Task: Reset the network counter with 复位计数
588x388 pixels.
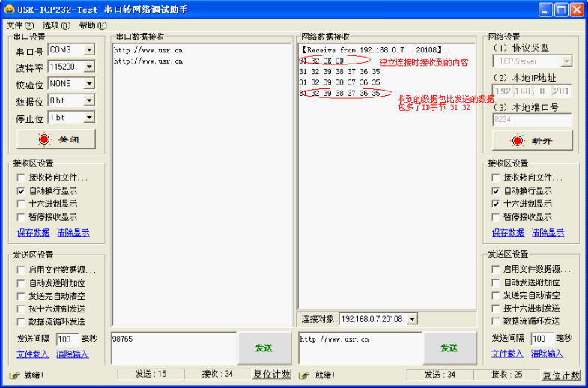Action: (x=561, y=375)
